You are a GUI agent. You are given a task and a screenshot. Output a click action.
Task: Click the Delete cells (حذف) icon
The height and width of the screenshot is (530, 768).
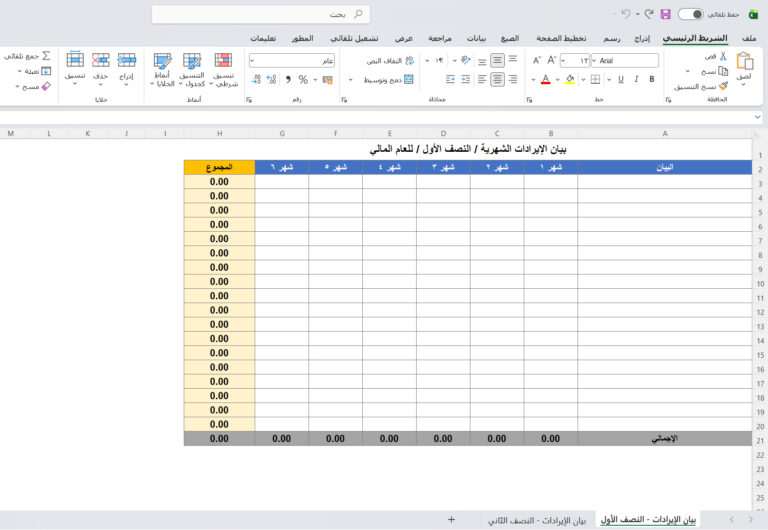pos(100,61)
